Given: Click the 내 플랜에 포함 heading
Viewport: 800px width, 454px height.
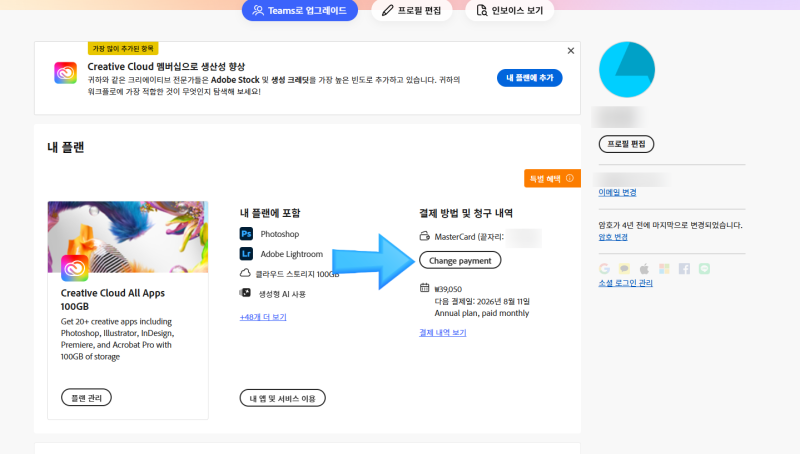Looking at the screenshot, I should 270,213.
